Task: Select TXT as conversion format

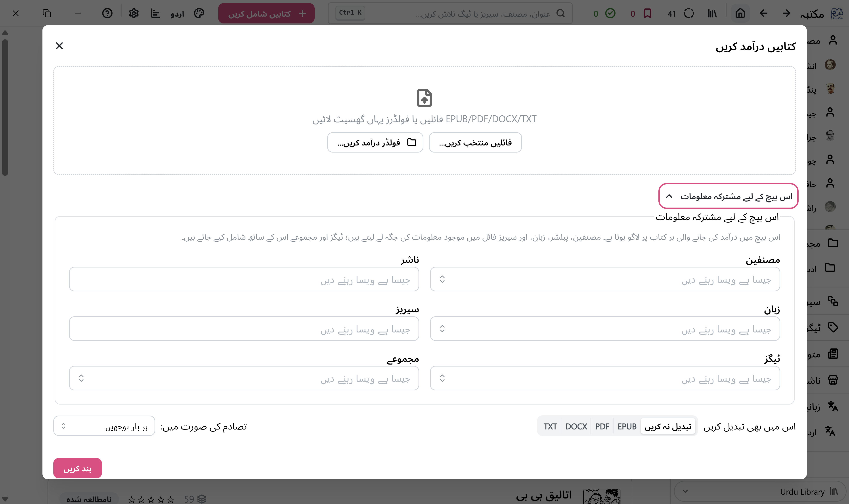Action: [550, 426]
